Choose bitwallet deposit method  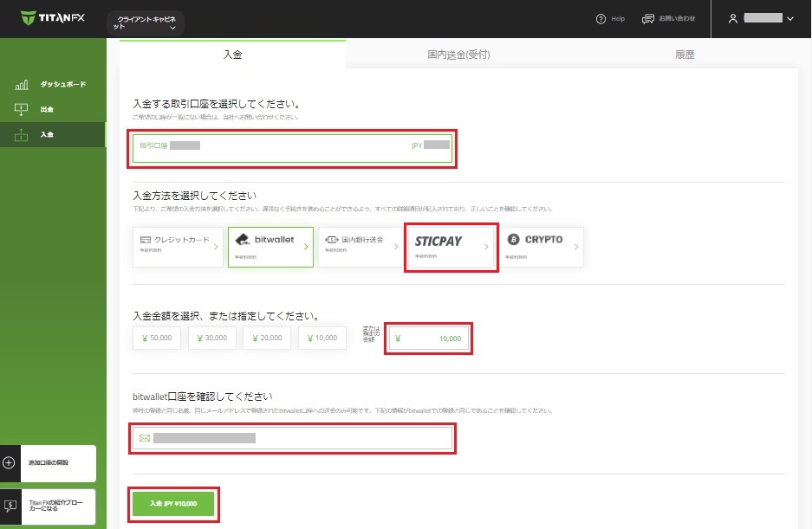270,247
